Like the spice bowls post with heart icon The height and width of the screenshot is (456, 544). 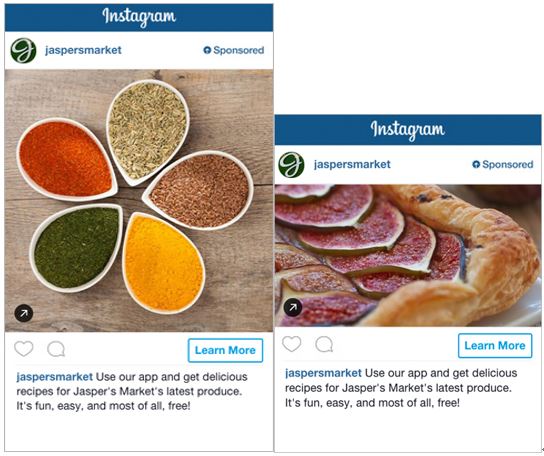[24, 349]
